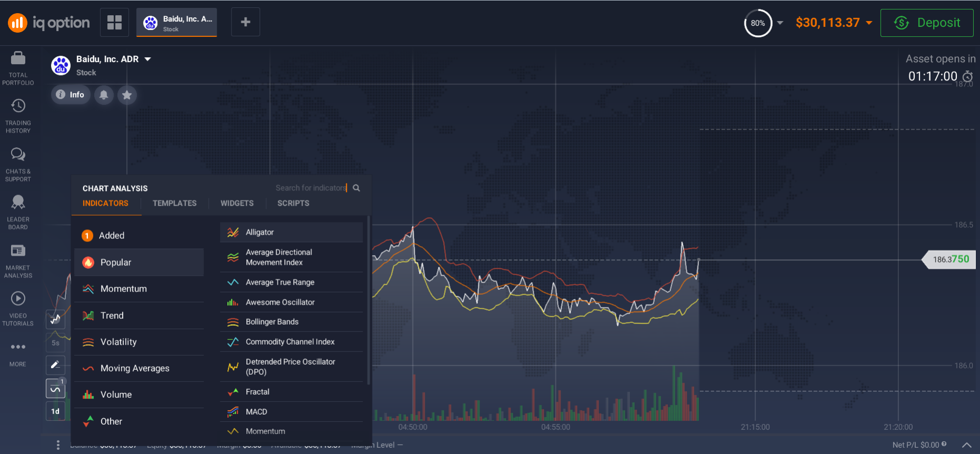Screen dimensions: 980x454
Task: Click the $30,113.37 balance amount
Action: click(x=827, y=23)
